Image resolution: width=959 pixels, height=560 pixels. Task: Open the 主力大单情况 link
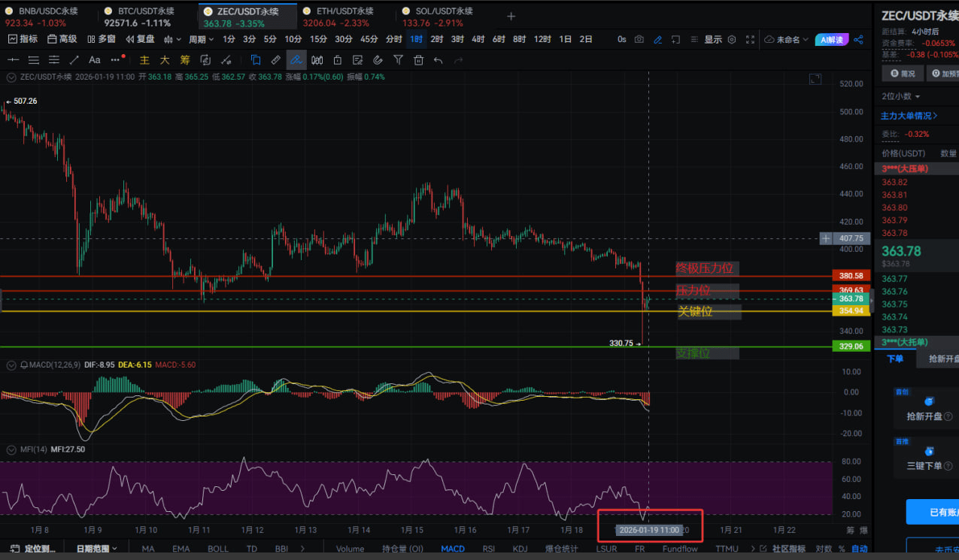909,116
